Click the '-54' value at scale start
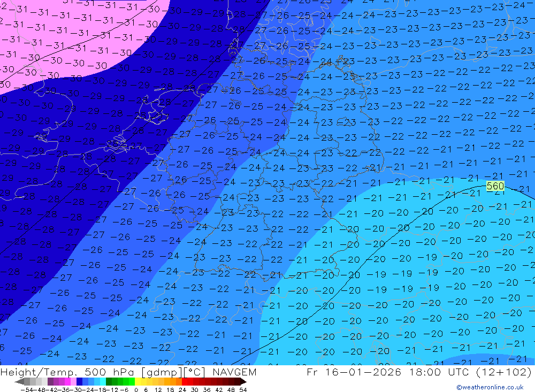 click(x=27, y=390)
